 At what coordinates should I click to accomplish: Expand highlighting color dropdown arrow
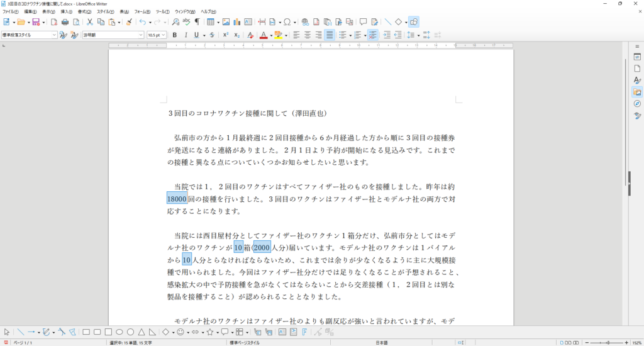tap(286, 35)
